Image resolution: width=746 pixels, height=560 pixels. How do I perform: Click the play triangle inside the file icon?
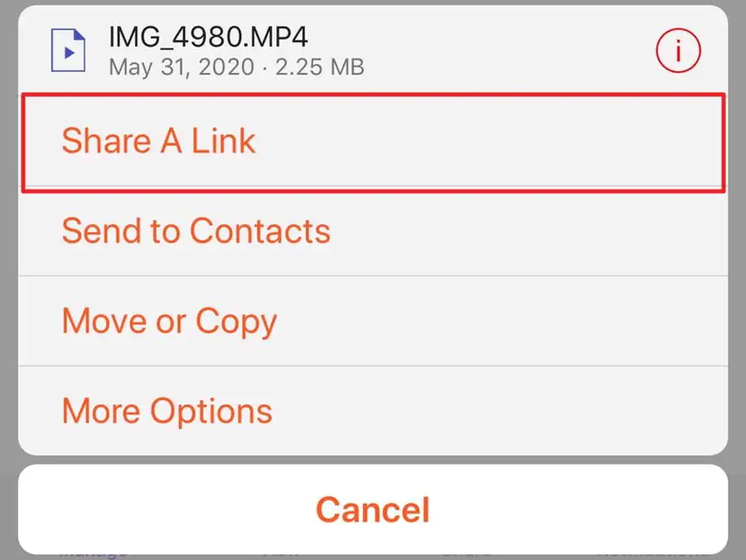click(x=71, y=52)
